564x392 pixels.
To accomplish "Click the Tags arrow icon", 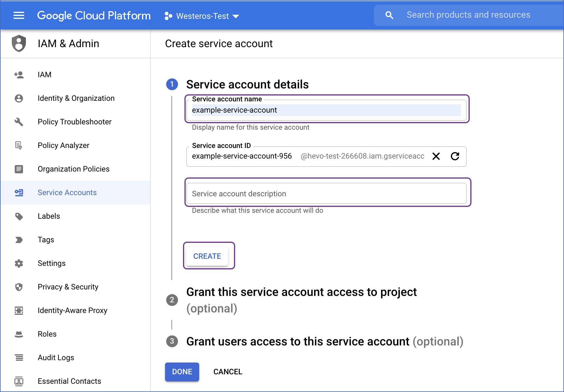I will click(19, 240).
